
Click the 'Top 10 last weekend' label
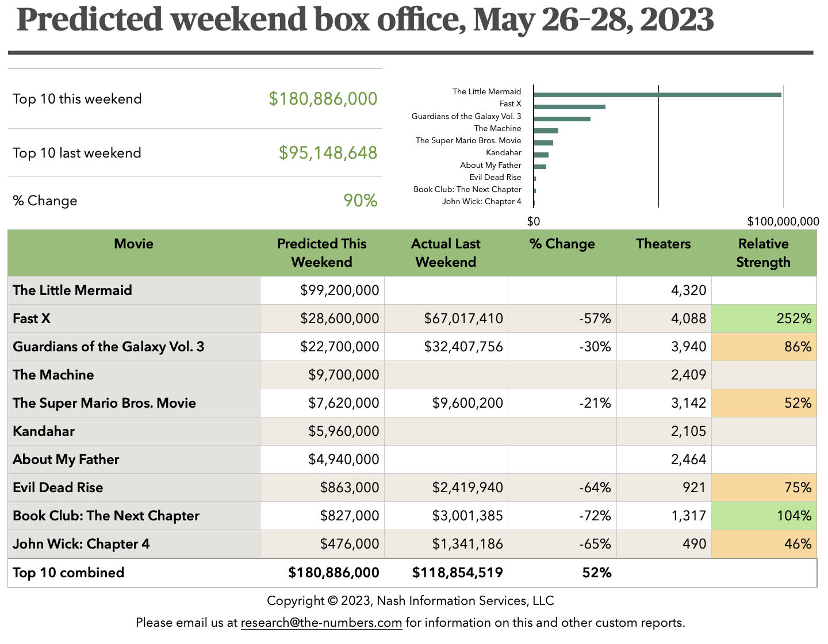click(x=77, y=153)
